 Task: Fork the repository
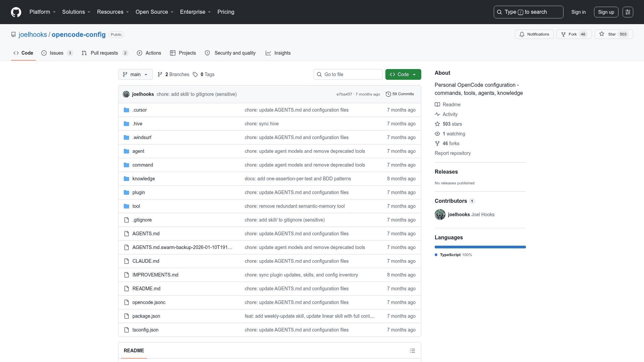(x=574, y=34)
